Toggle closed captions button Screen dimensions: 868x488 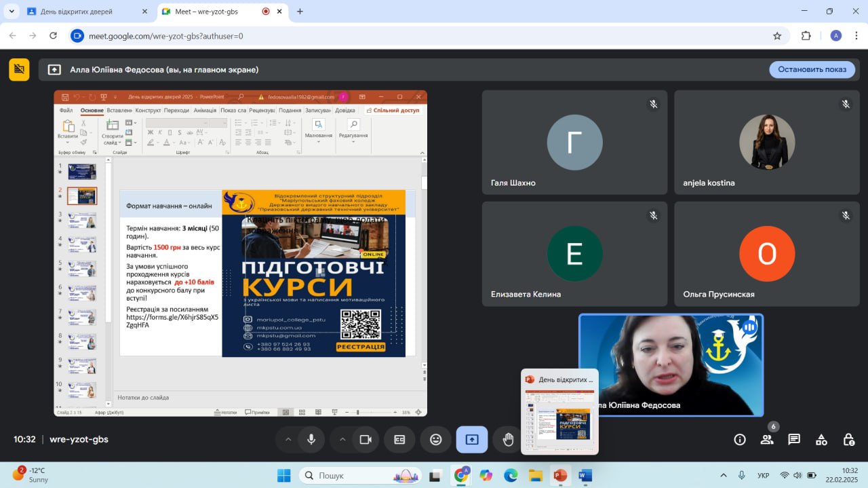pos(399,439)
